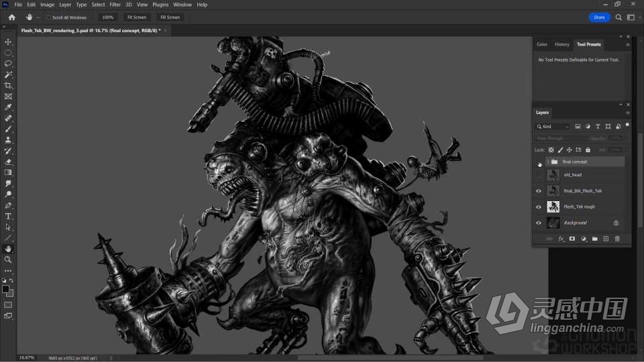644x362 pixels.
Task: Select the Eraser tool
Action: pyautogui.click(x=8, y=162)
